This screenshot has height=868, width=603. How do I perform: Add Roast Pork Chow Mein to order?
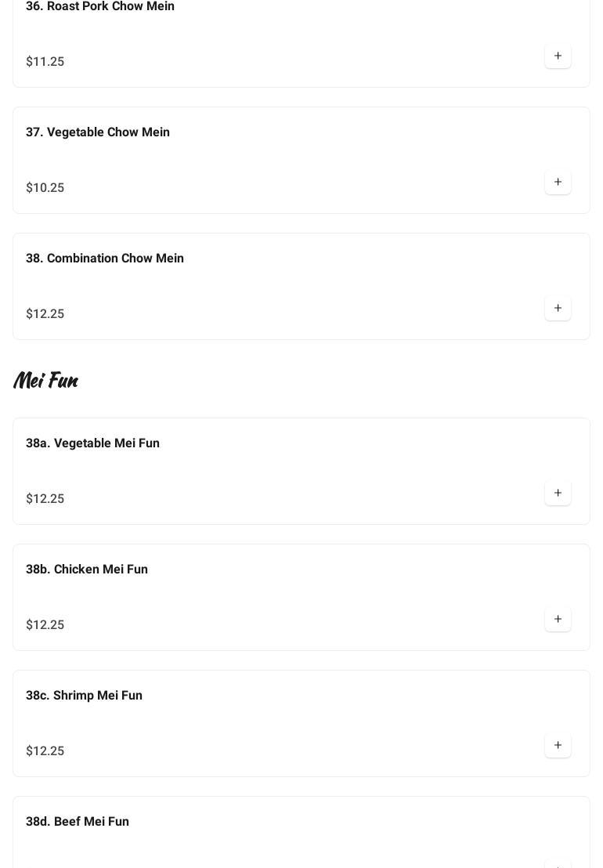(558, 56)
